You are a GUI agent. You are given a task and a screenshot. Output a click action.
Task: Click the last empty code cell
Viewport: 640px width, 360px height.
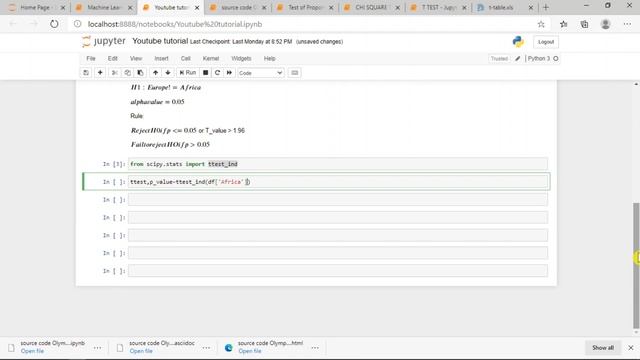(x=338, y=271)
